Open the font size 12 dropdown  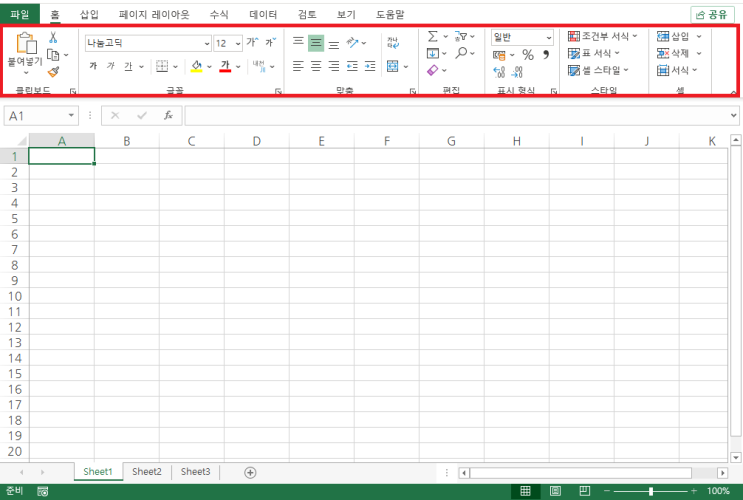point(238,43)
